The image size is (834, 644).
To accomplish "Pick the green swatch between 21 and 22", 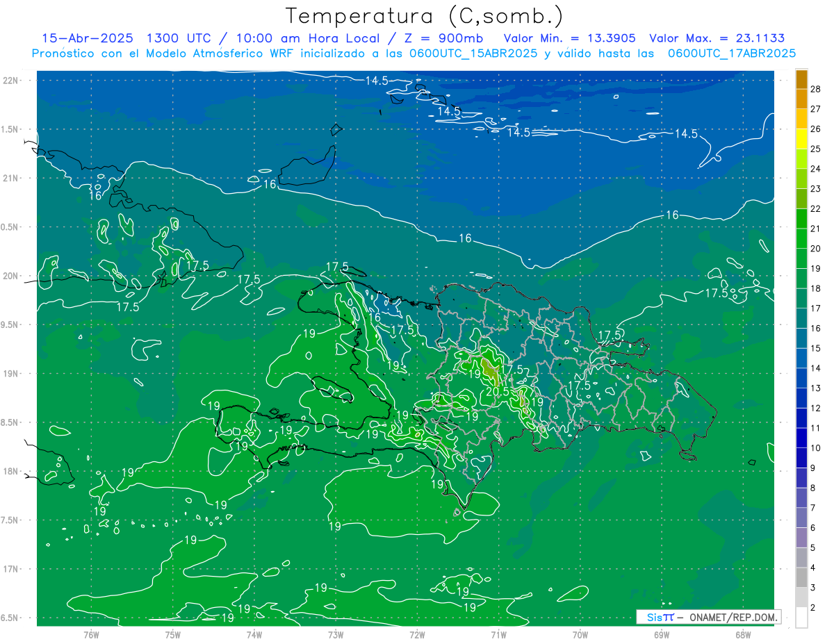I will pyautogui.click(x=801, y=219).
